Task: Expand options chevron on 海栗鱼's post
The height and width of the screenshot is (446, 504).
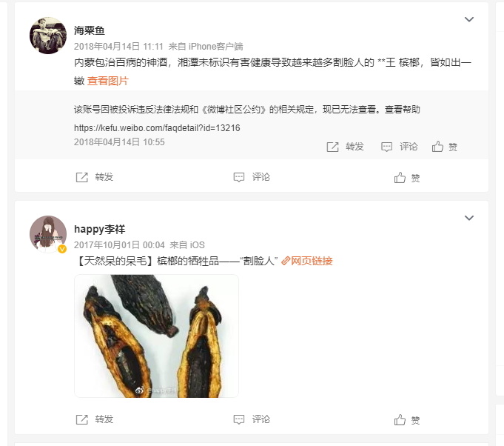Action: tap(469, 19)
